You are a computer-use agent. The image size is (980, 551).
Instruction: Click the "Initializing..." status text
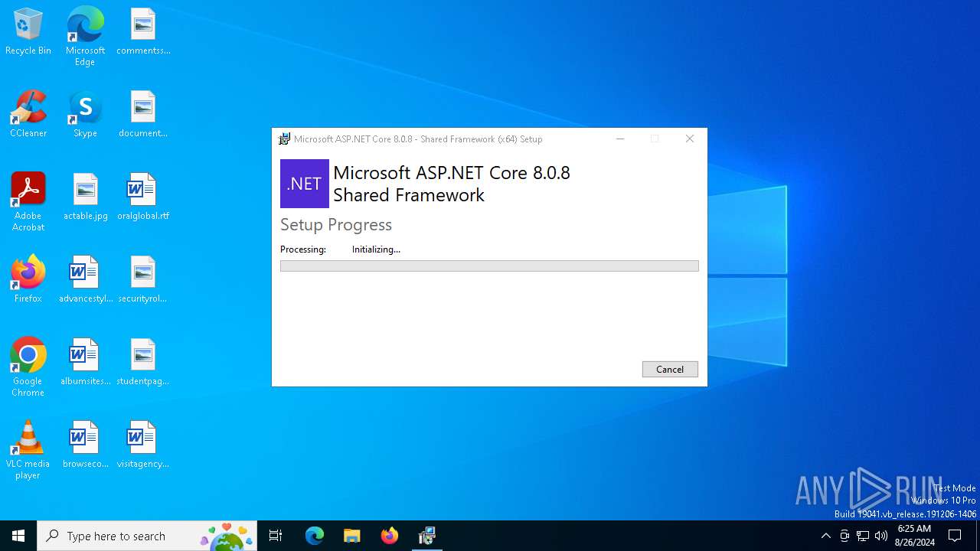376,249
